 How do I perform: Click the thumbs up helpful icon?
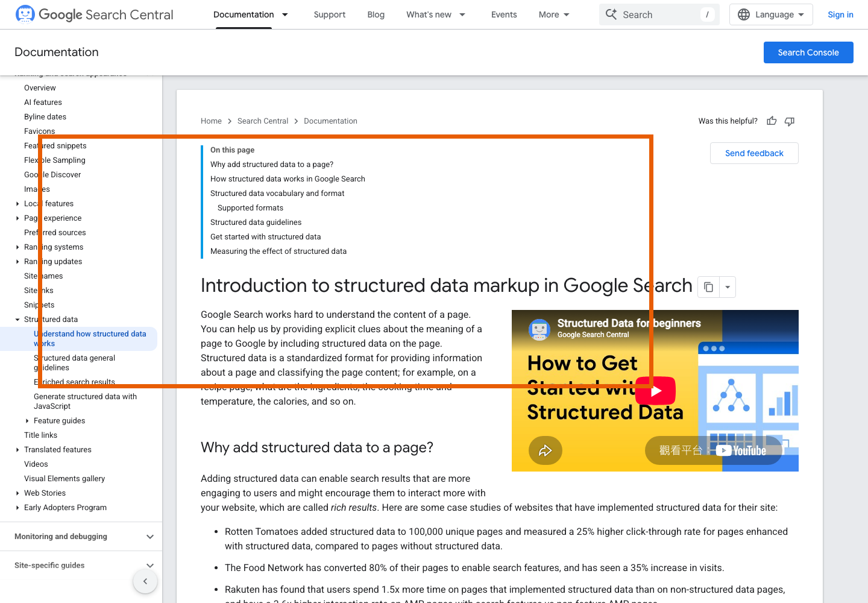point(772,121)
